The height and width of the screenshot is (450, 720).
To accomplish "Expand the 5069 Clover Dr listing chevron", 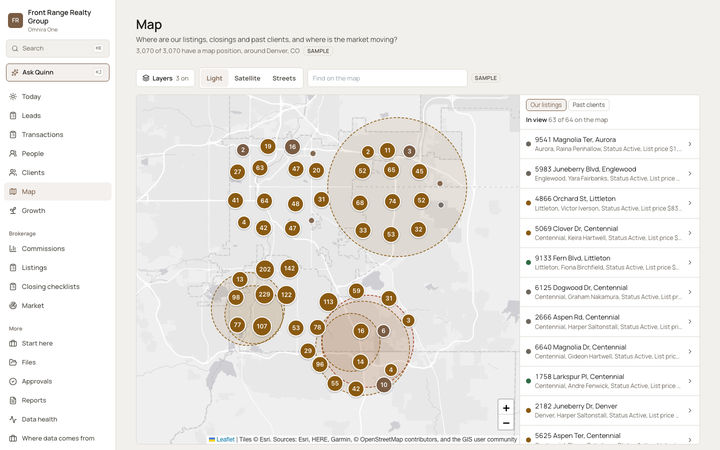I will tap(690, 233).
